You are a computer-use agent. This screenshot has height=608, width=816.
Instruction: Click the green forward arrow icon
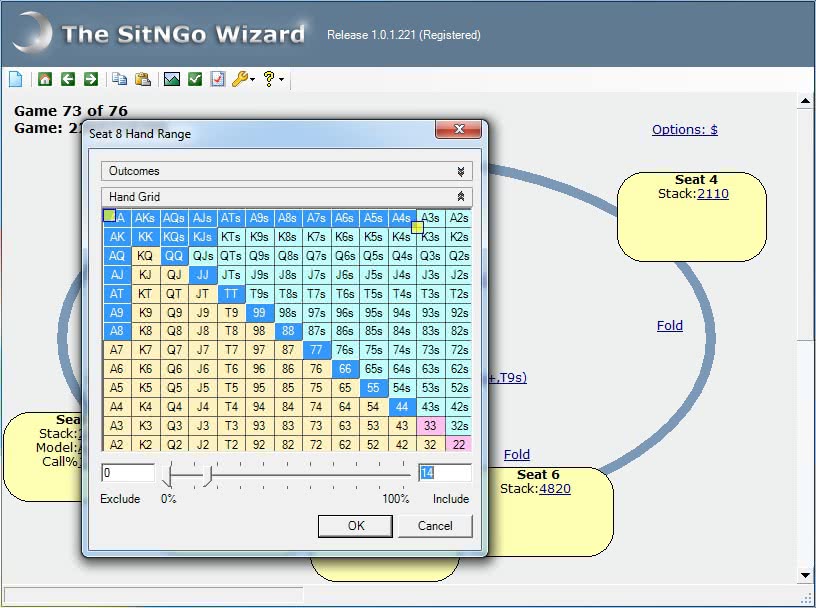tap(91, 79)
